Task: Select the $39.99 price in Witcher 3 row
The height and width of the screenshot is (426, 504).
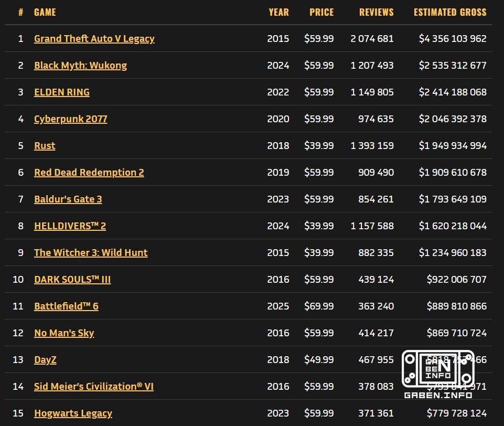Action: point(319,252)
